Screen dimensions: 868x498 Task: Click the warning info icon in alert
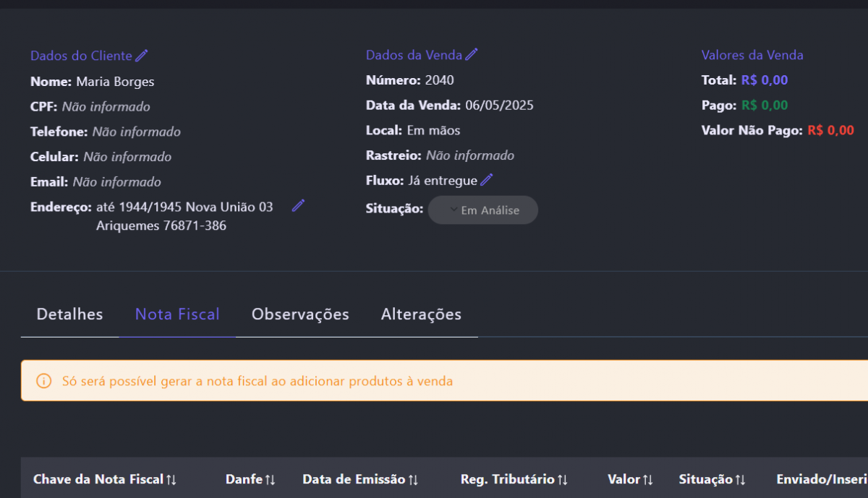pos(44,381)
